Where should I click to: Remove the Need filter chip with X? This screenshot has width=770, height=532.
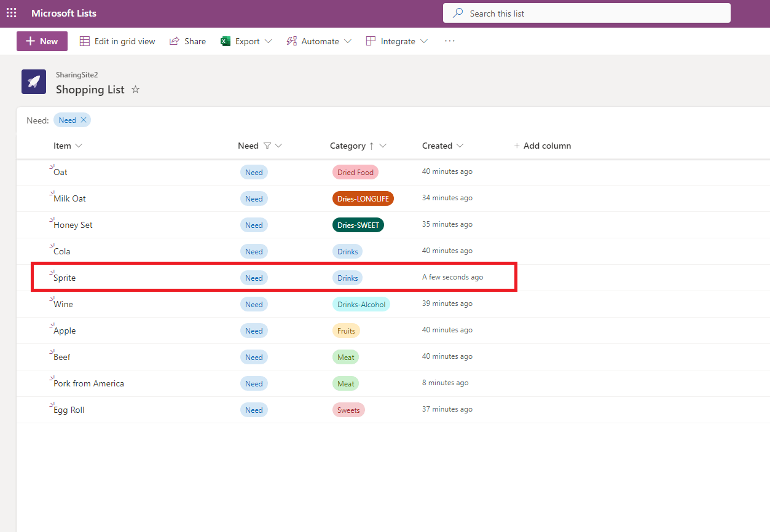pos(84,120)
